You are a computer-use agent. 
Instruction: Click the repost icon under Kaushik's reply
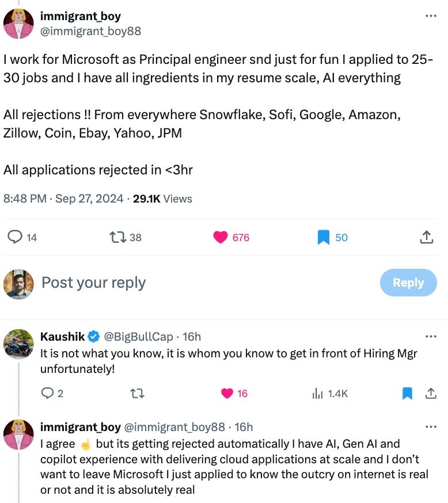point(136,394)
